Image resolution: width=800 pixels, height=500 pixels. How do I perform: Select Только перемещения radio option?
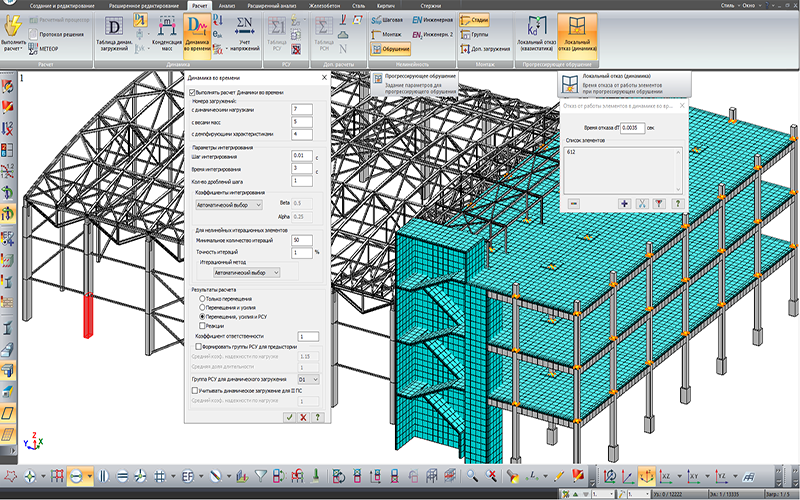click(203, 298)
